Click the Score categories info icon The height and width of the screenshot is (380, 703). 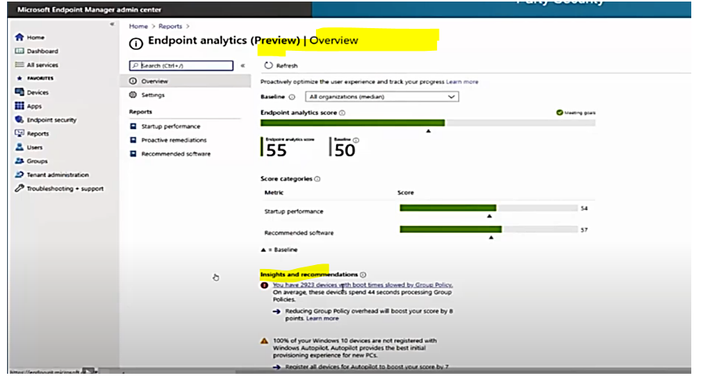point(317,179)
